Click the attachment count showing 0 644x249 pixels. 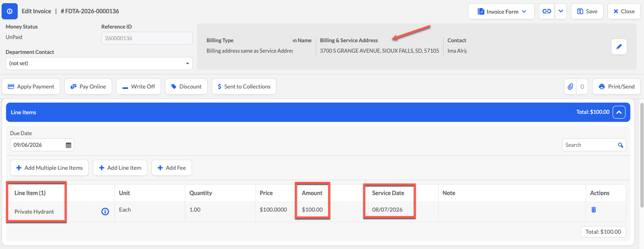582,86
